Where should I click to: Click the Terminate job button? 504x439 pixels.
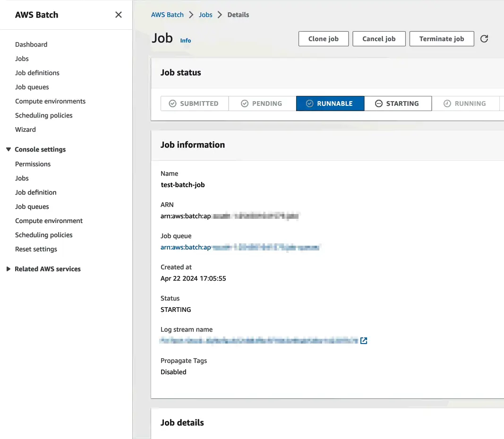coord(442,39)
